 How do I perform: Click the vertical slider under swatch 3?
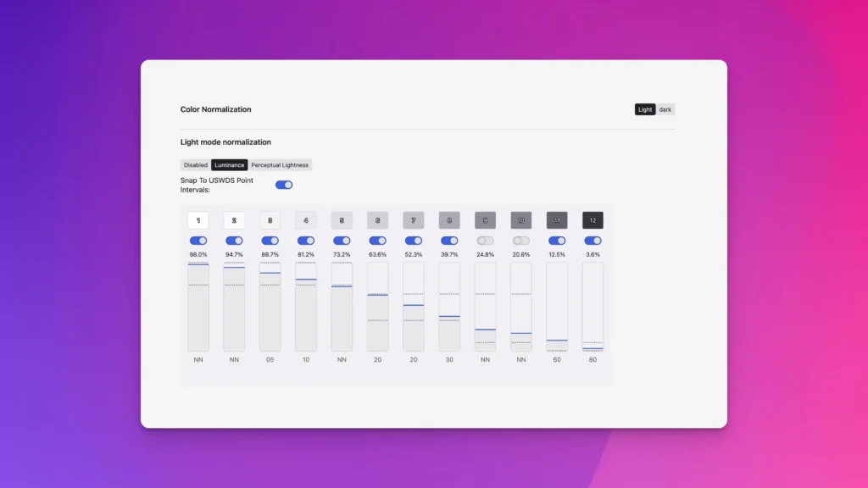[x=270, y=305]
